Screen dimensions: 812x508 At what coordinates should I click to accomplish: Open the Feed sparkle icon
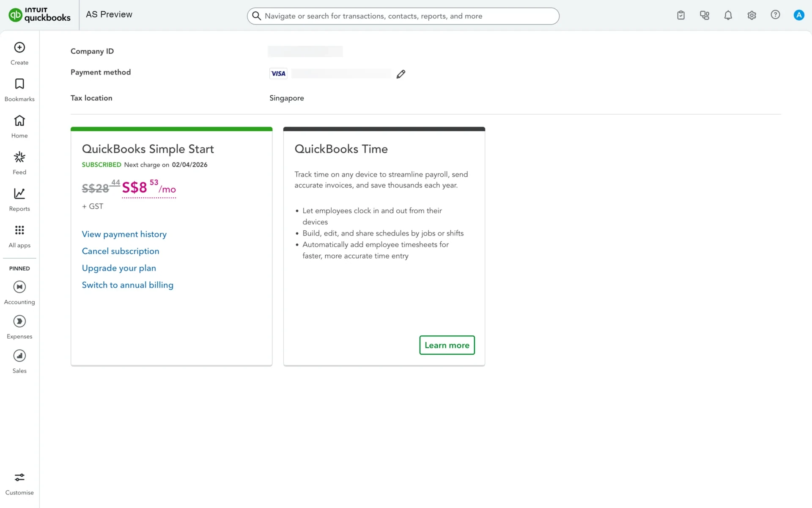pyautogui.click(x=19, y=157)
